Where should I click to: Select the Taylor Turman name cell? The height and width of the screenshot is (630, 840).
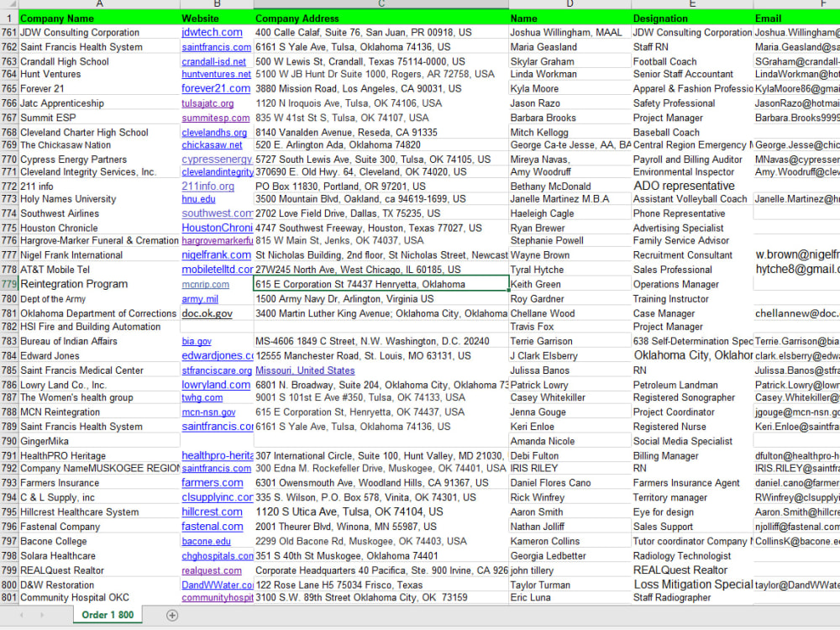tap(570, 585)
